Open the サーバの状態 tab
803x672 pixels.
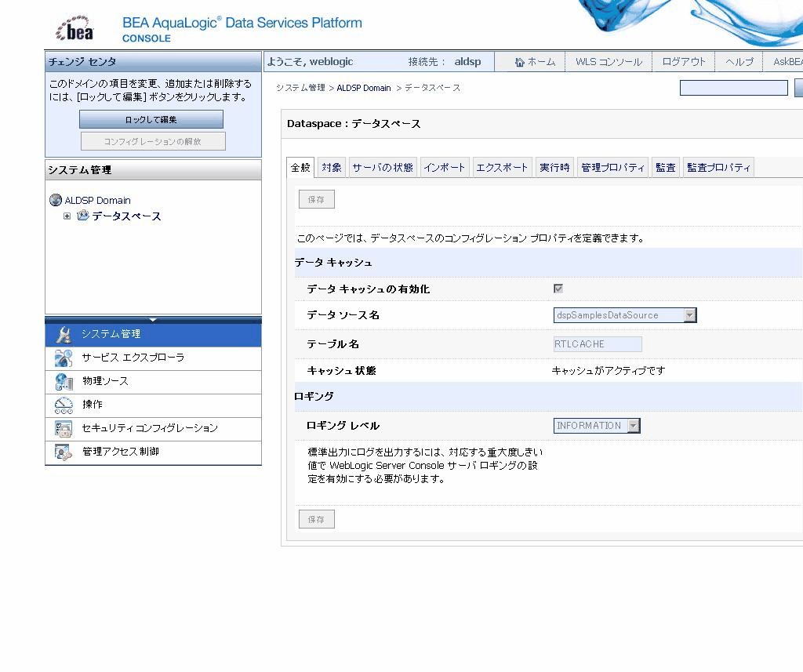[x=383, y=168]
